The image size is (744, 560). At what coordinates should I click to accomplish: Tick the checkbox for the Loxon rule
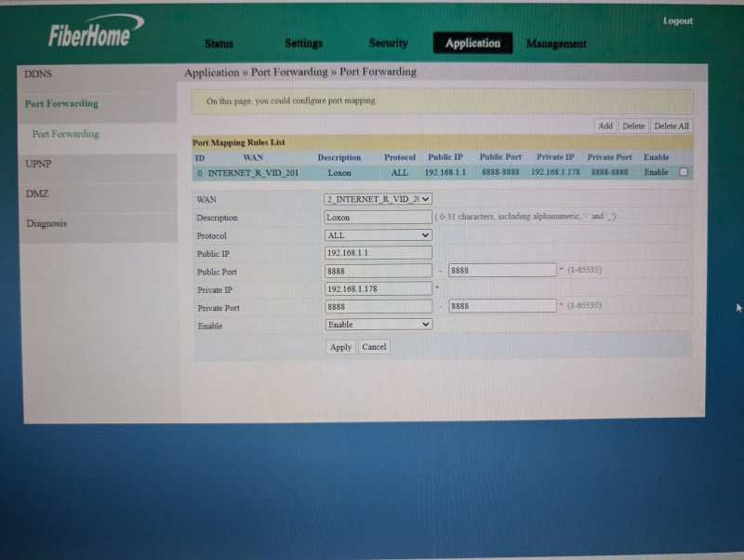(x=684, y=172)
